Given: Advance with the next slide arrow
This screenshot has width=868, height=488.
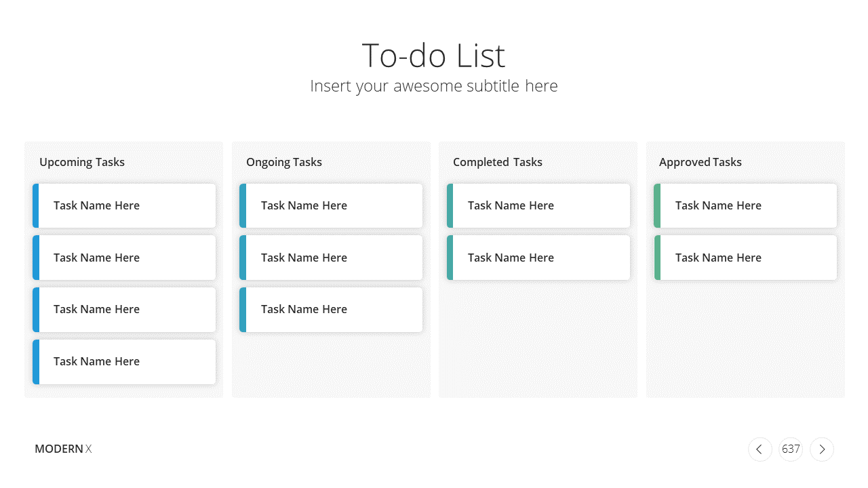Looking at the screenshot, I should [822, 449].
